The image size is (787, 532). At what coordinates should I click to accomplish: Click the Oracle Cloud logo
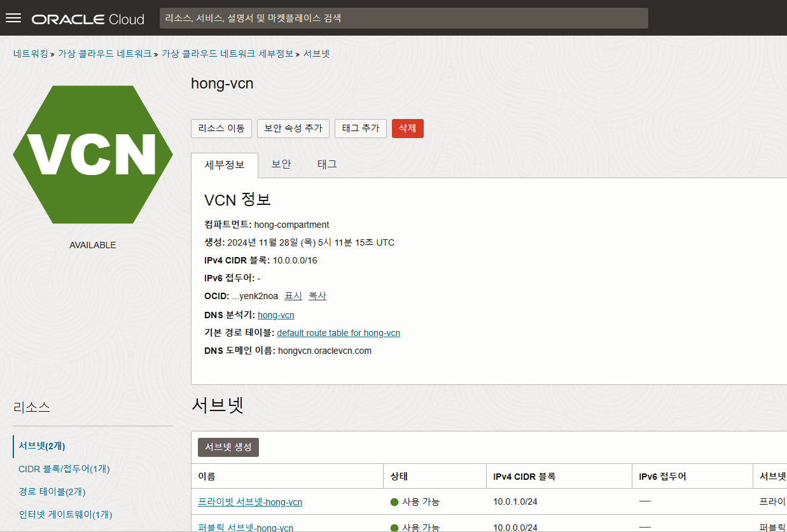[88, 19]
